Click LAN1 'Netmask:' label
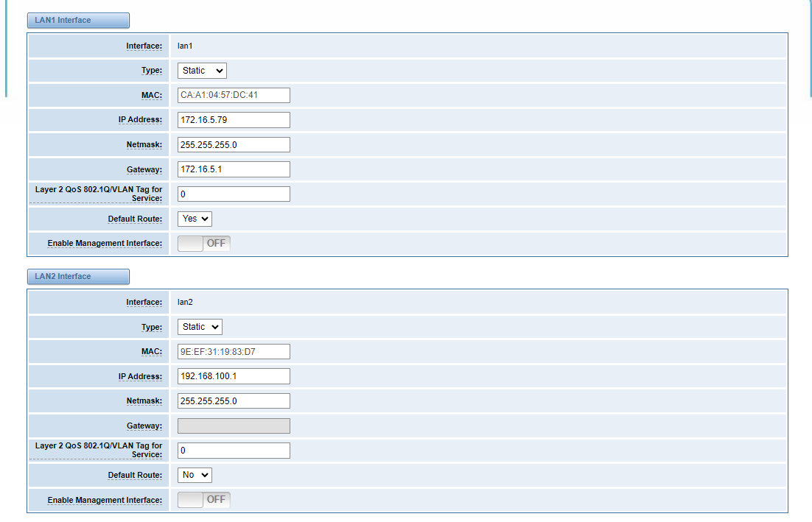 click(144, 144)
